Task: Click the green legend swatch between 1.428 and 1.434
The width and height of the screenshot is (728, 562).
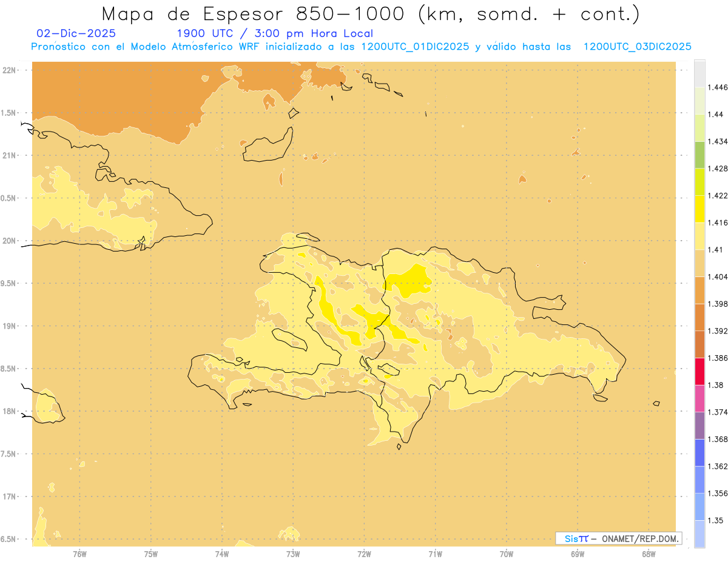Action: (699, 155)
